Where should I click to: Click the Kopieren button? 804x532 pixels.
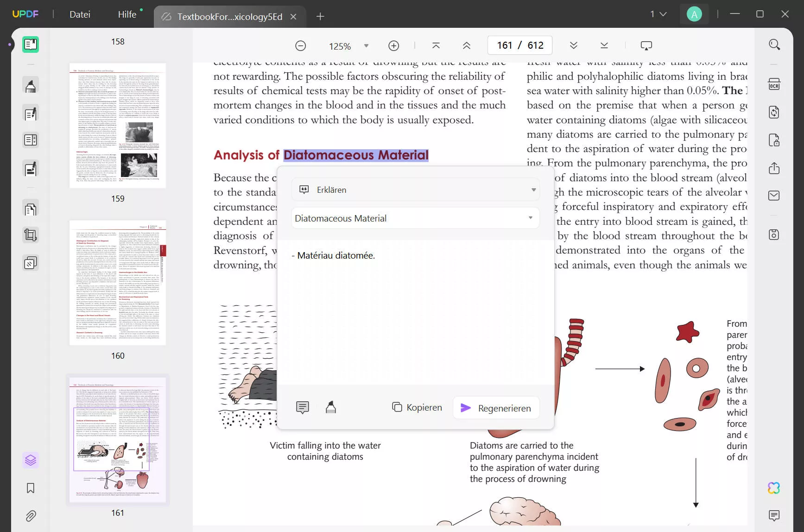(417, 407)
